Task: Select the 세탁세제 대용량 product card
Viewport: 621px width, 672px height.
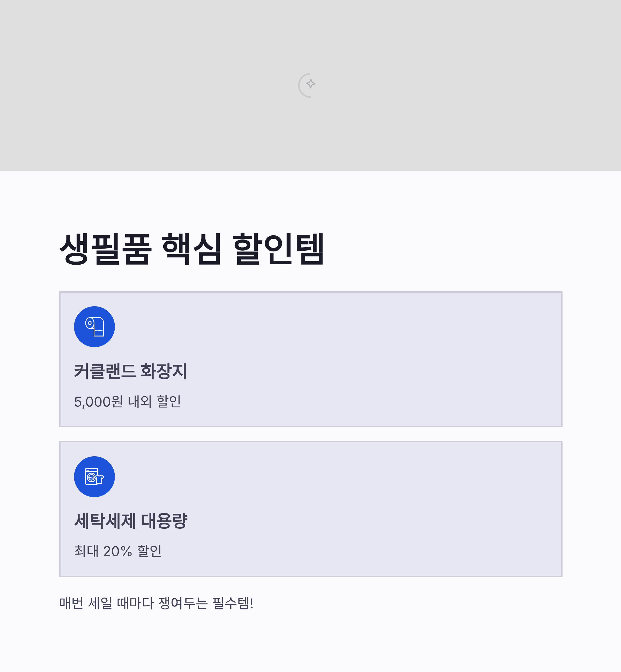Action: [310, 509]
